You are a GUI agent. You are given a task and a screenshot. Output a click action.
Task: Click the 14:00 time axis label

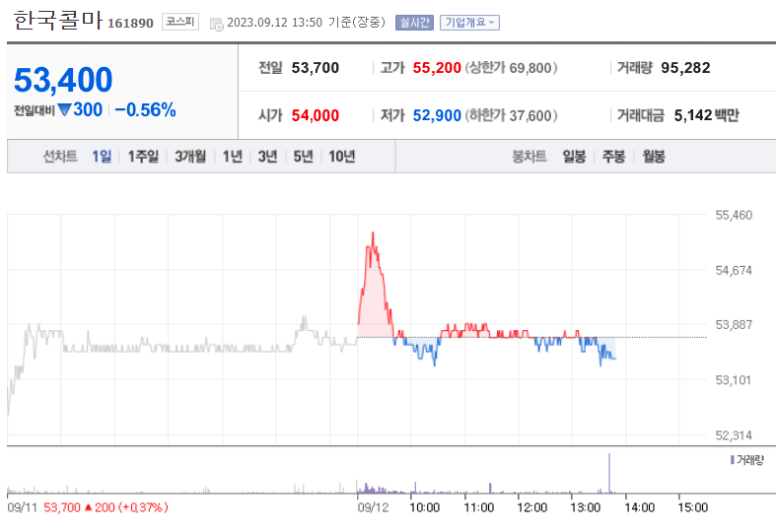639,507
